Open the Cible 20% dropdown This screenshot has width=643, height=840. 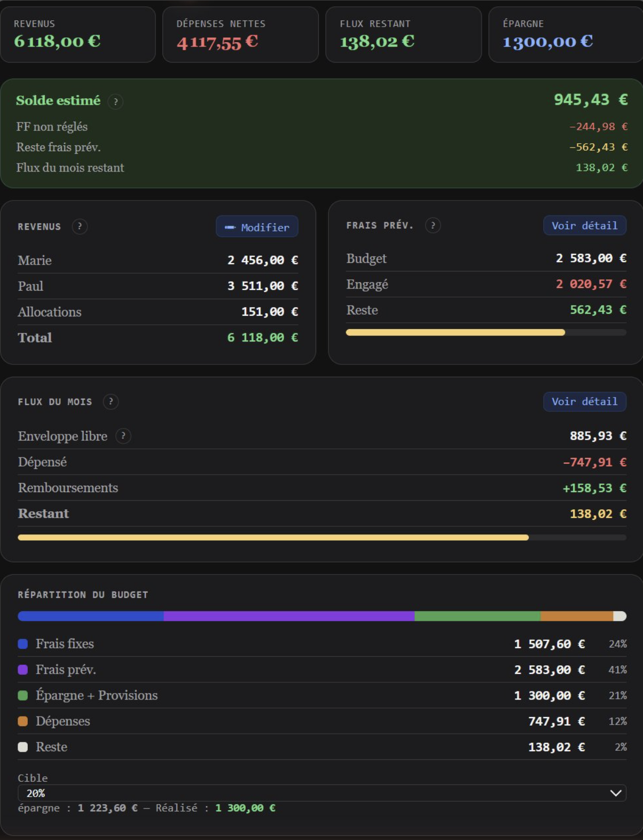coord(322,793)
